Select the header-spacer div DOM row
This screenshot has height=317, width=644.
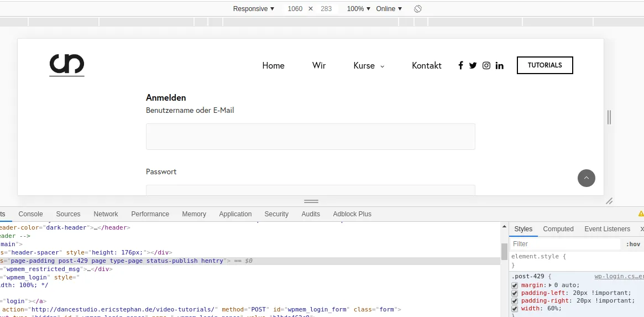click(x=250, y=252)
